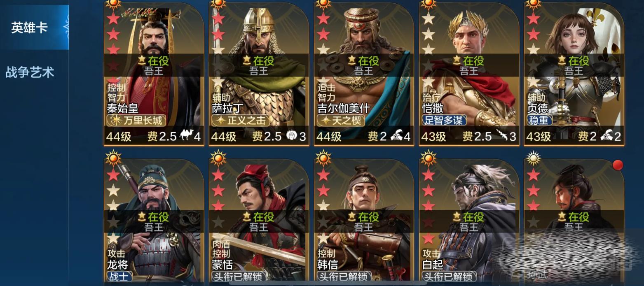Switch to the 战争艺术 tab

point(30,72)
